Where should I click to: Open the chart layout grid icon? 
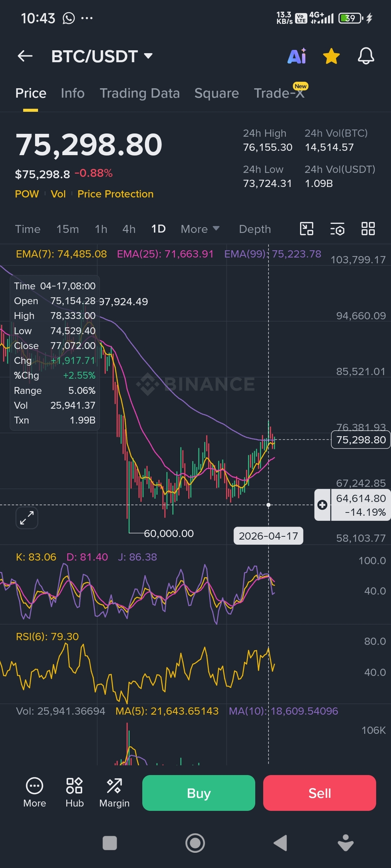point(368,229)
